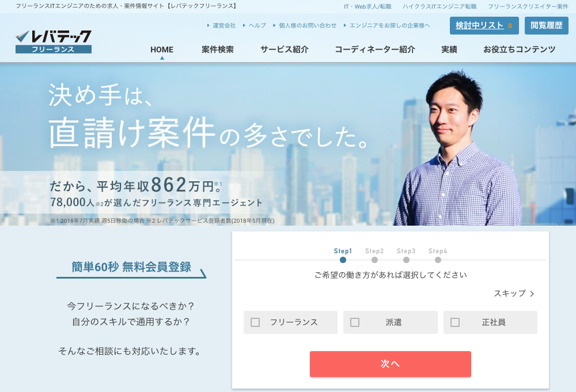Click the スキップ chevron link
576x392 pixels.
coord(514,293)
